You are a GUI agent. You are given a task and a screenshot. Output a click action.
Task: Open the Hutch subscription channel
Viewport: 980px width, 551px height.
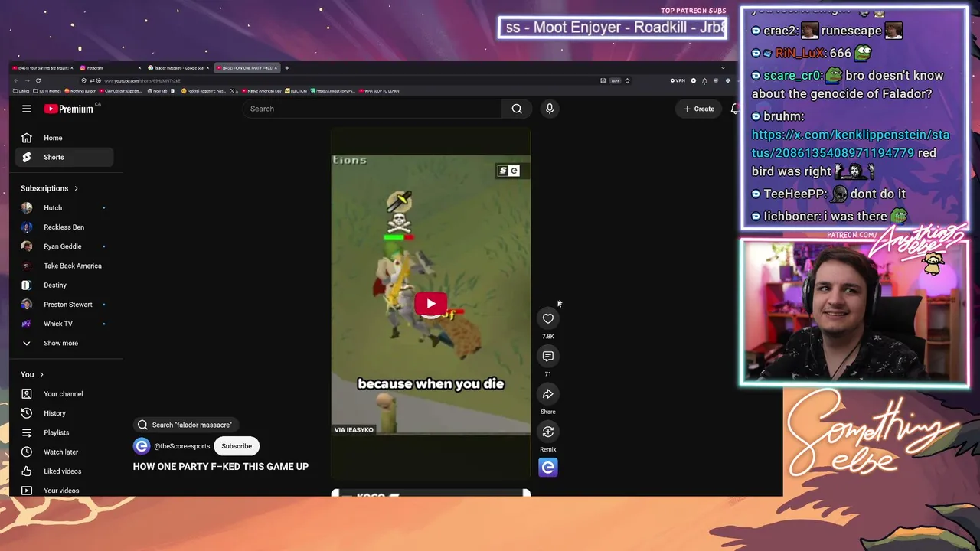tap(64, 208)
